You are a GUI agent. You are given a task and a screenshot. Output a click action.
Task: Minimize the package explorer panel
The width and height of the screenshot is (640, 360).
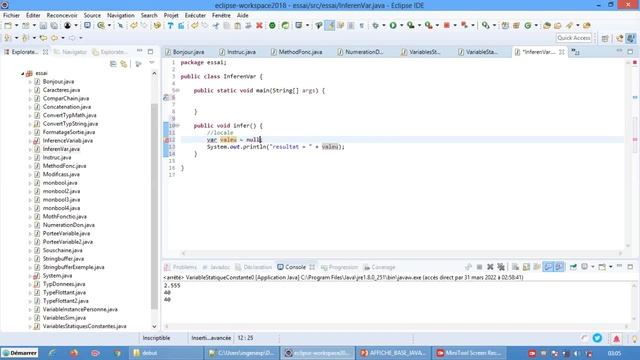pyautogui.click(x=140, y=51)
